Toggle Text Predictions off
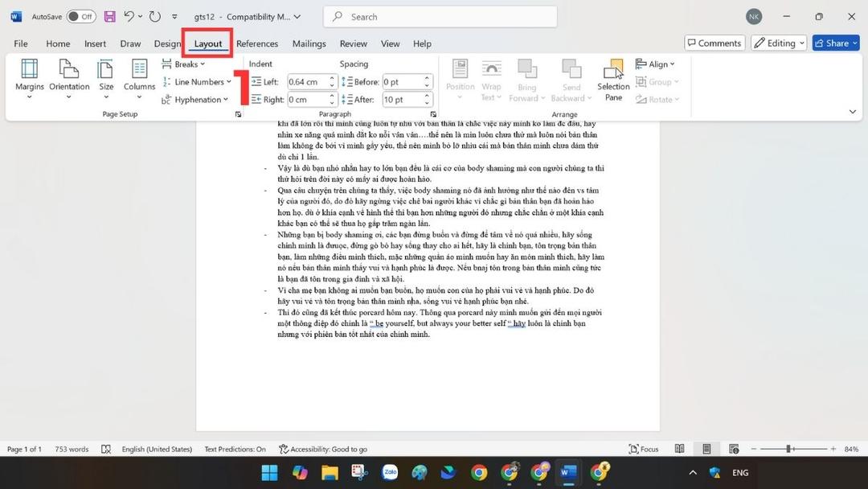Screen dimensions: 868x489 [235, 449]
